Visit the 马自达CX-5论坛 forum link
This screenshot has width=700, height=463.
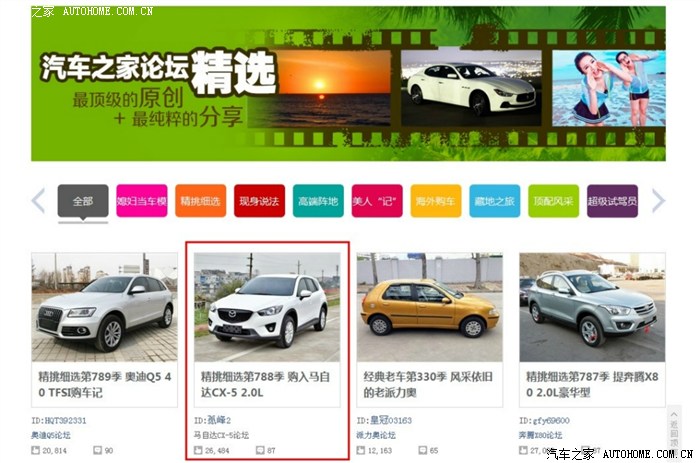point(221,435)
